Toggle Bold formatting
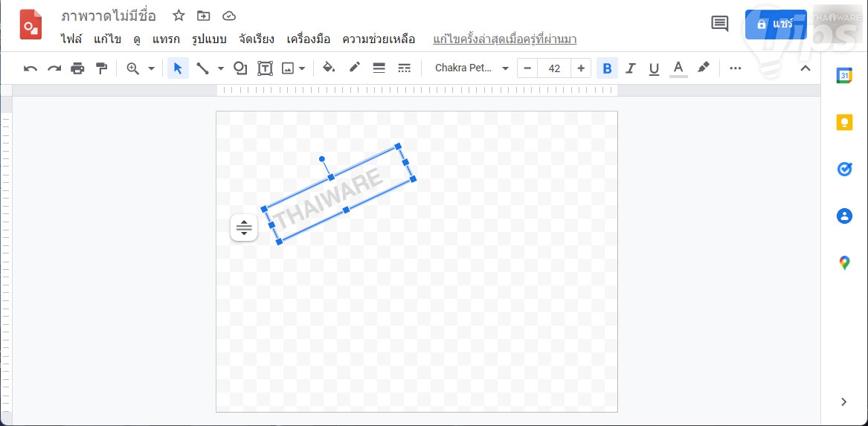Image resolution: width=868 pixels, height=426 pixels. click(607, 68)
